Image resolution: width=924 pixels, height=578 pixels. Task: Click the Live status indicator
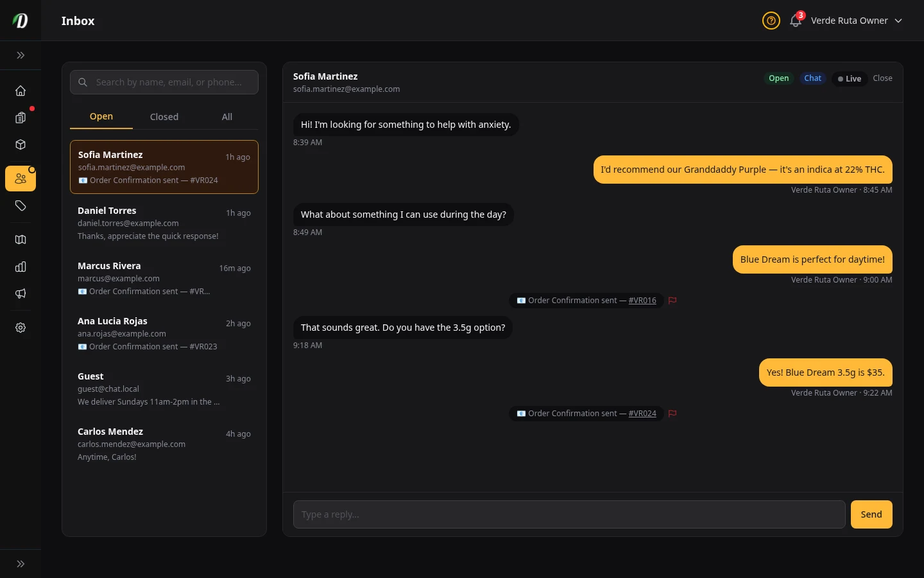tap(850, 78)
